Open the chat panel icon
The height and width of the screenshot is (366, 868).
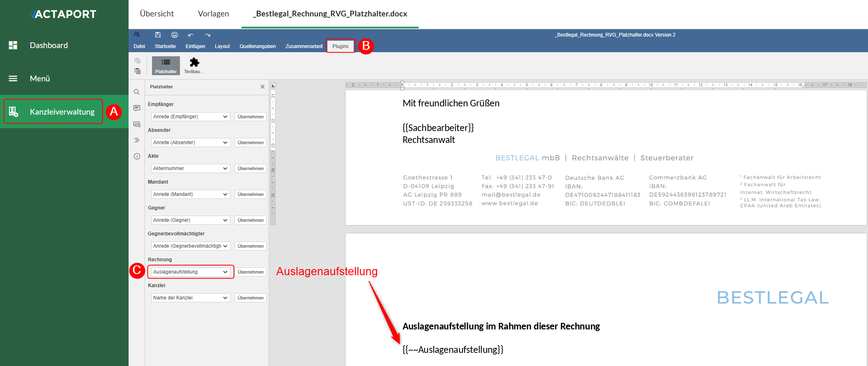(137, 124)
